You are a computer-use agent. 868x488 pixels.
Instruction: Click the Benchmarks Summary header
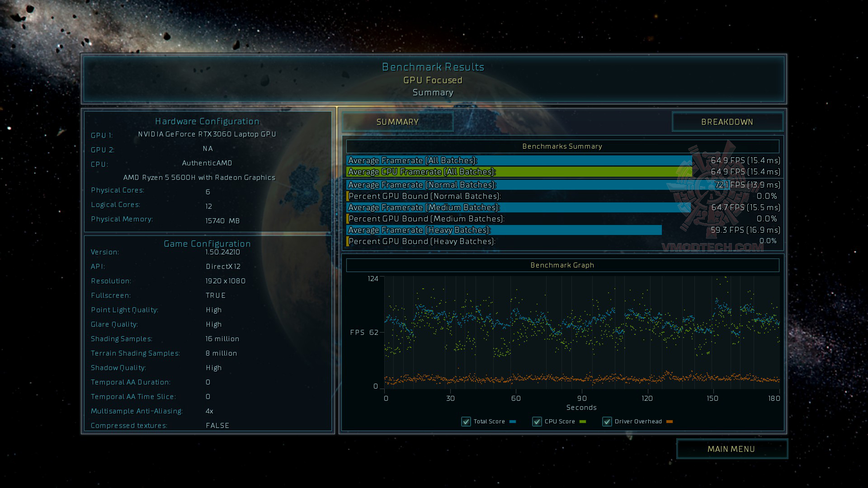(x=562, y=146)
